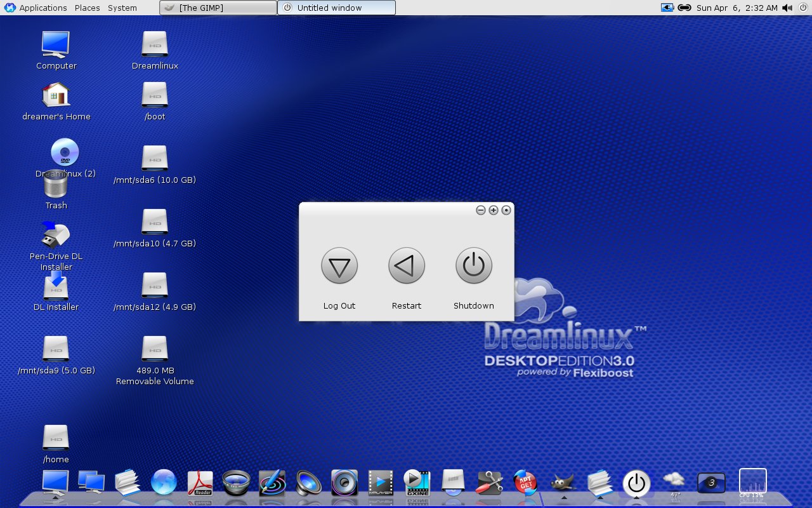This screenshot has width=812, height=508.
Task: Click the Log Out triangle button
Action: coord(339,265)
